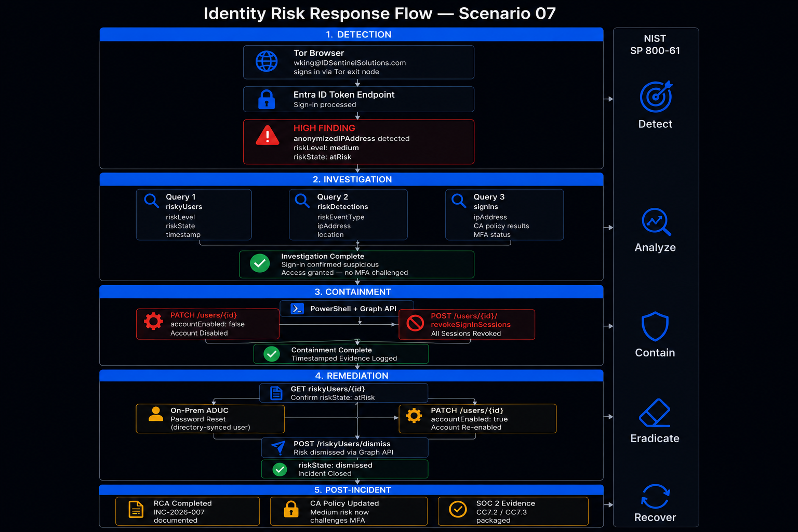This screenshot has width=798, height=532.
Task: Select the 3. CONTAINMENT section header
Action: coord(351,292)
